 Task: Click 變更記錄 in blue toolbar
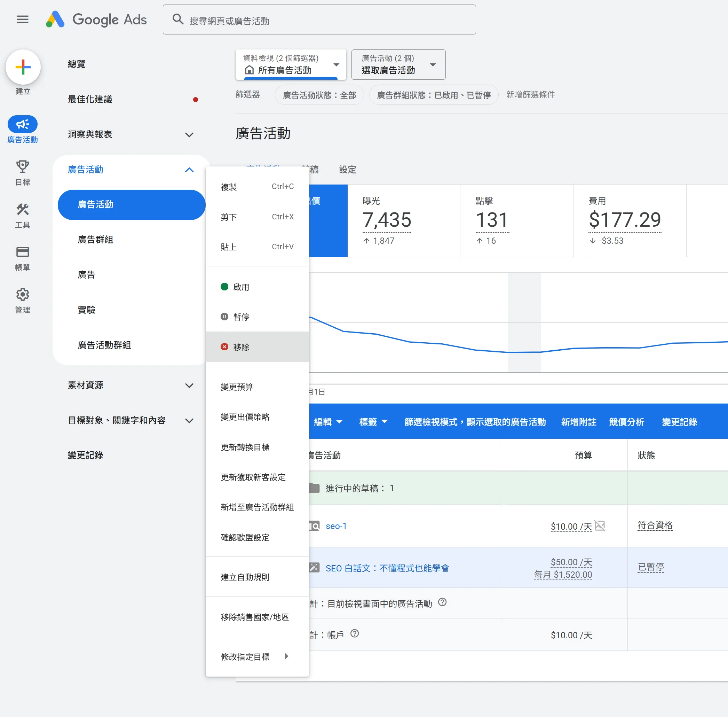680,422
